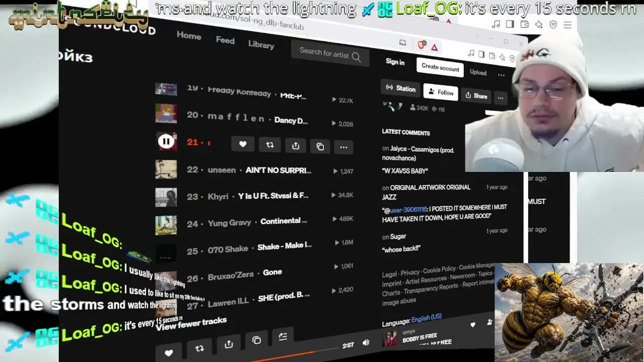Viewport: 644px width, 362px height.
Task: Like track 21 with the heart icon
Action: (x=243, y=144)
